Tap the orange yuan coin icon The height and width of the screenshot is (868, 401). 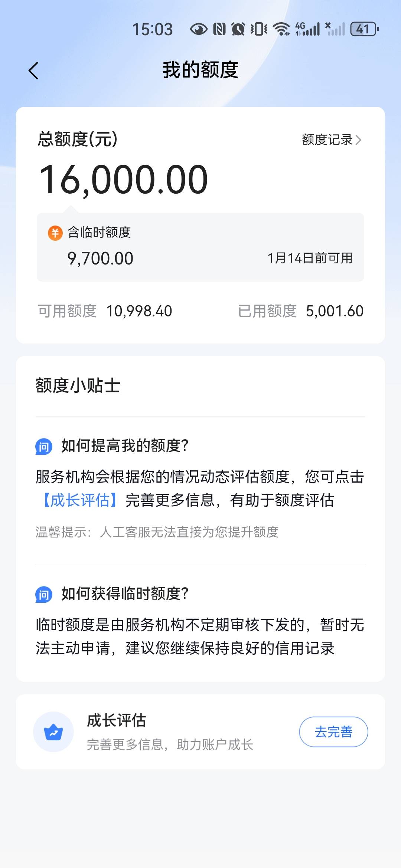(x=55, y=233)
